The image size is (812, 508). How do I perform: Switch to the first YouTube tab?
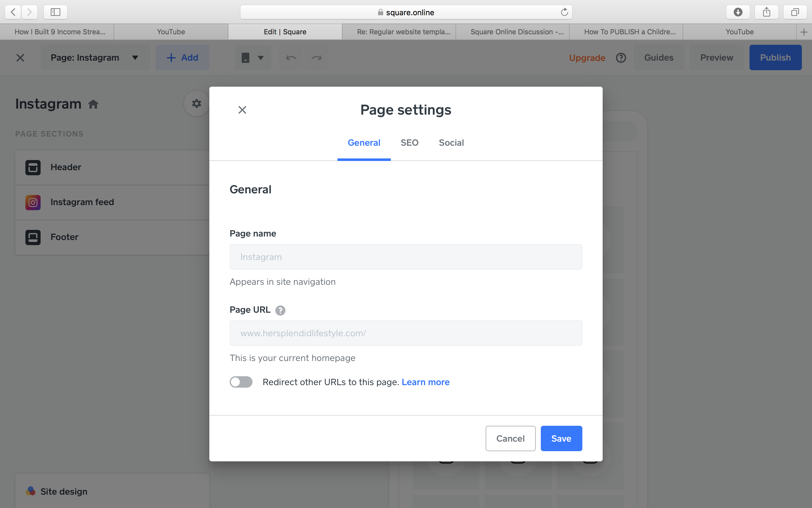pyautogui.click(x=171, y=32)
